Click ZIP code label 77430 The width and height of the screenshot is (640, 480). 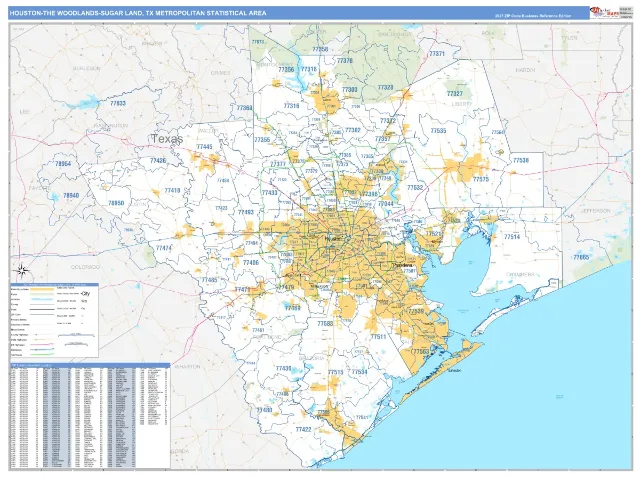283,368
